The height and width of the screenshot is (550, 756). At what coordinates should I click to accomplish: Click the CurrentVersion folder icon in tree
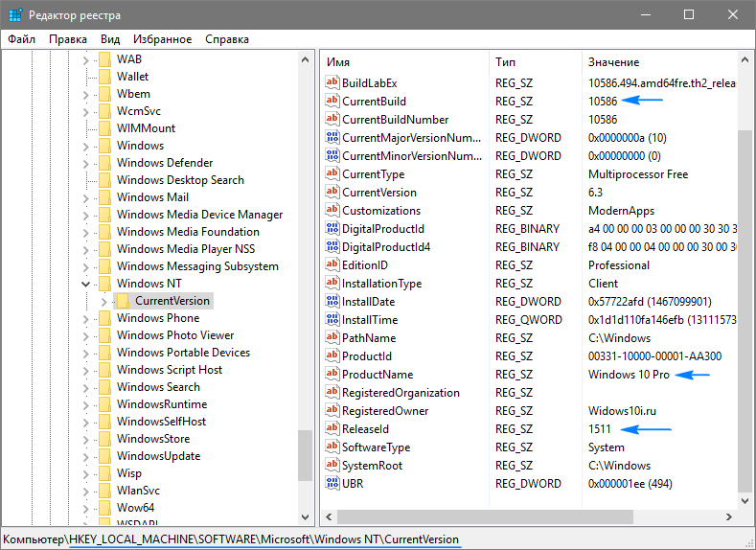tap(123, 301)
